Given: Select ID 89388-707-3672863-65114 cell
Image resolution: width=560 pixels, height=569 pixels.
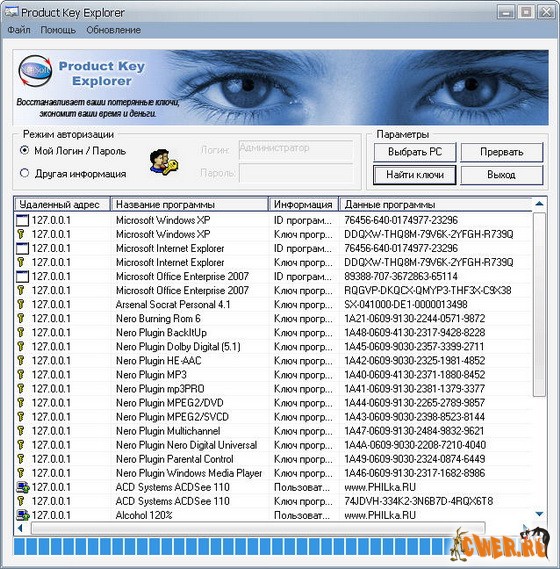Looking at the screenshot, I should 401,277.
